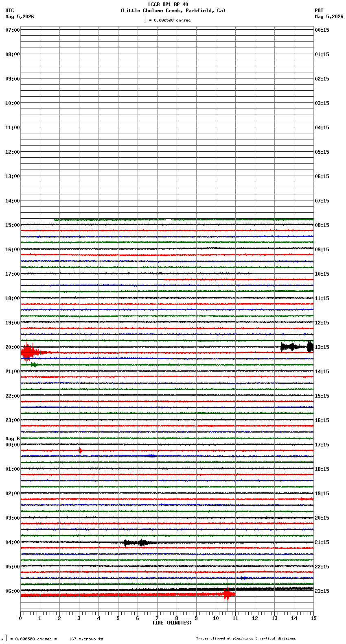Click the 15 tick label on time axis
Image resolution: width=346 pixels, height=644 pixels.
313,618
